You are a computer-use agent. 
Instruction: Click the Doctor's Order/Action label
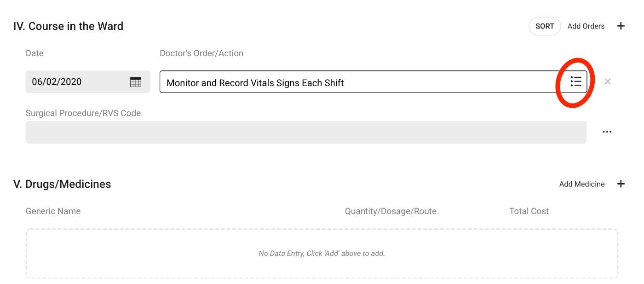coord(201,53)
